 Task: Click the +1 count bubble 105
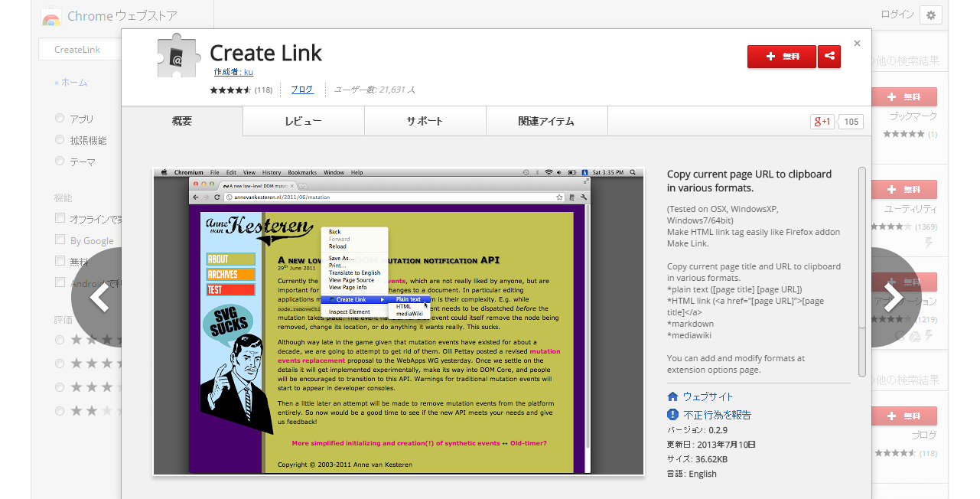tap(851, 122)
